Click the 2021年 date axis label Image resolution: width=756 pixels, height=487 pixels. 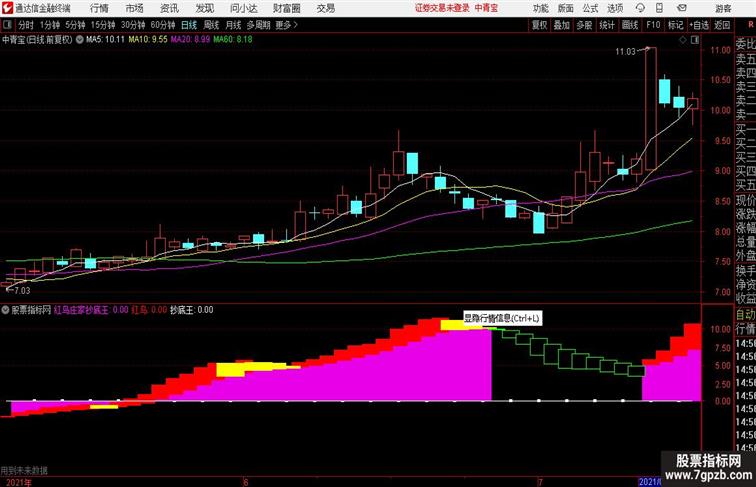pyautogui.click(x=18, y=482)
